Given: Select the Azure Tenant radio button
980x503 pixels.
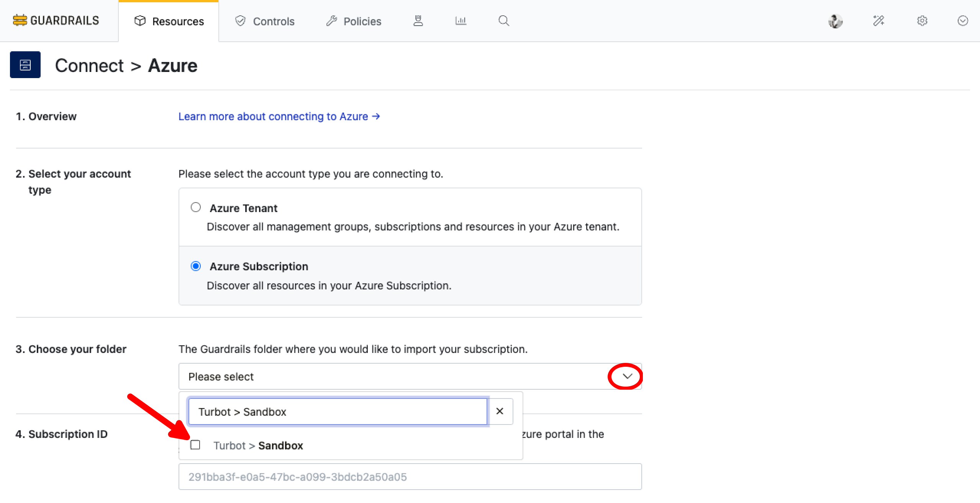Looking at the screenshot, I should [x=196, y=207].
